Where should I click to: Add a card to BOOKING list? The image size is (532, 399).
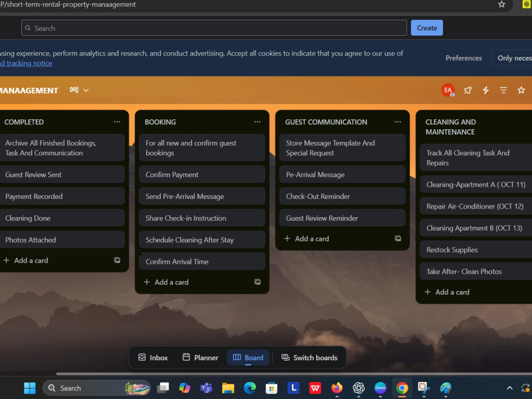pyautogui.click(x=166, y=282)
